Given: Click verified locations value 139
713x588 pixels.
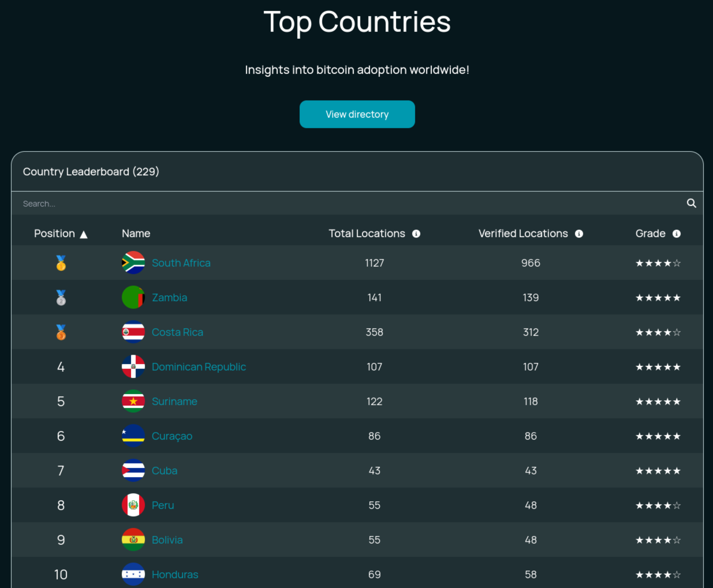Looking at the screenshot, I should point(531,297).
